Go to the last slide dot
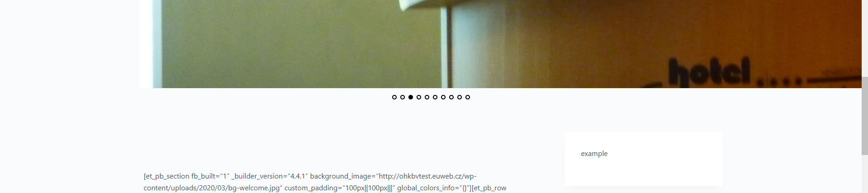Image resolution: width=868 pixels, height=193 pixels. [x=468, y=97]
